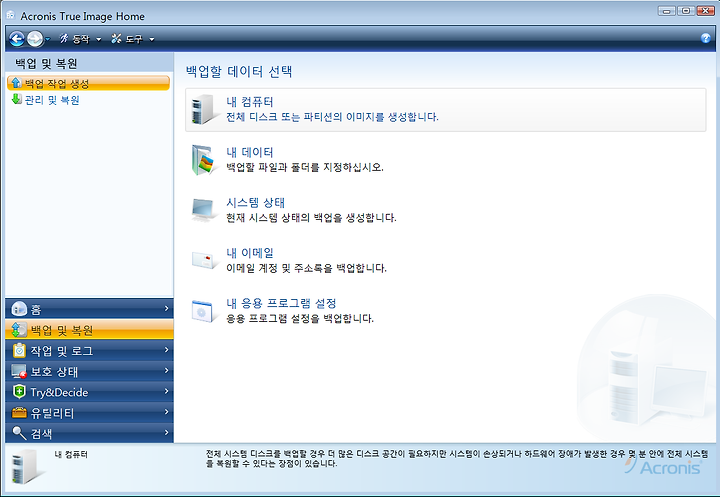The height and width of the screenshot is (497, 720).
Task: Click the clipboard clock icon for 작업 및 로그
Action: coord(19,350)
